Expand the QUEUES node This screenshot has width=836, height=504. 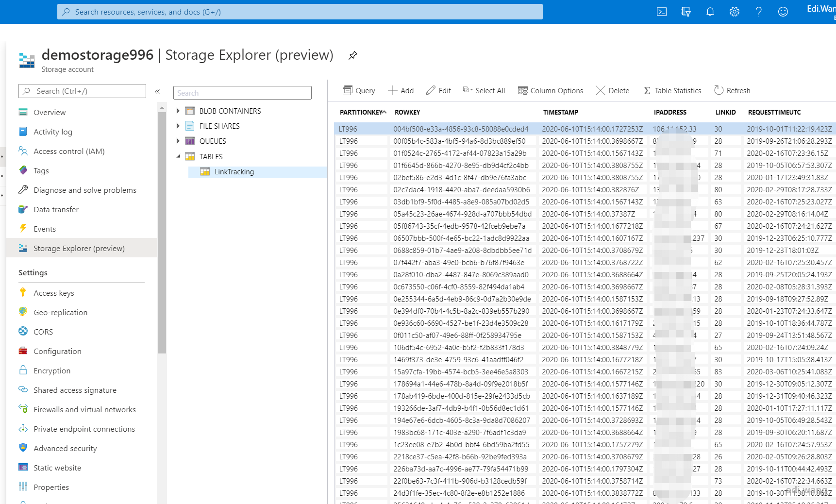coord(178,141)
